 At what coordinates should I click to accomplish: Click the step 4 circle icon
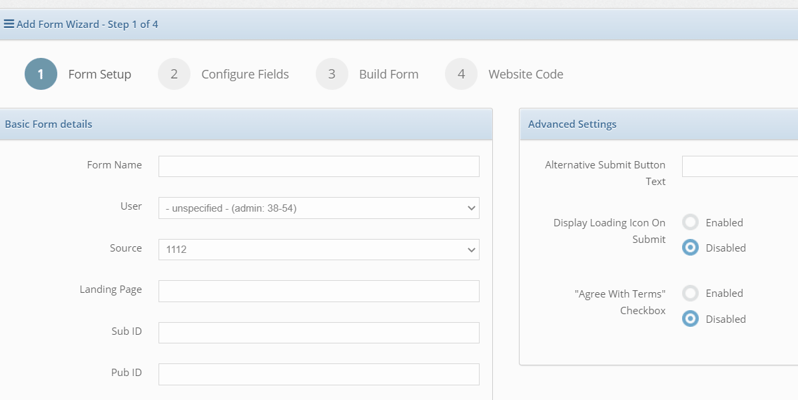(461, 74)
